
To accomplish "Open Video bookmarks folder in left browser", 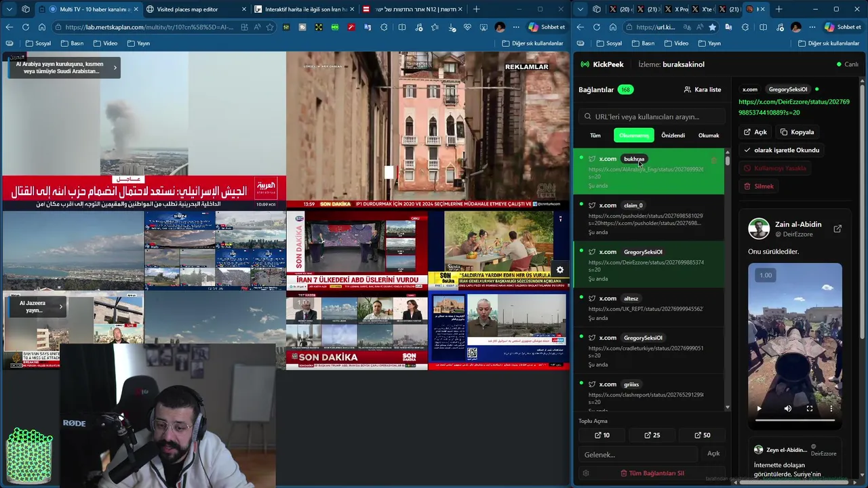I will coord(105,43).
